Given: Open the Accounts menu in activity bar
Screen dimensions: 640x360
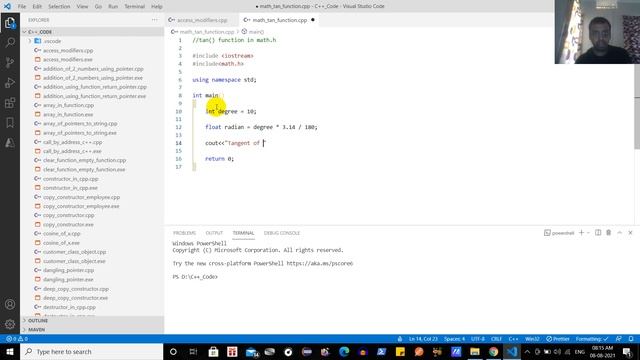Looking at the screenshot, I should [10, 304].
